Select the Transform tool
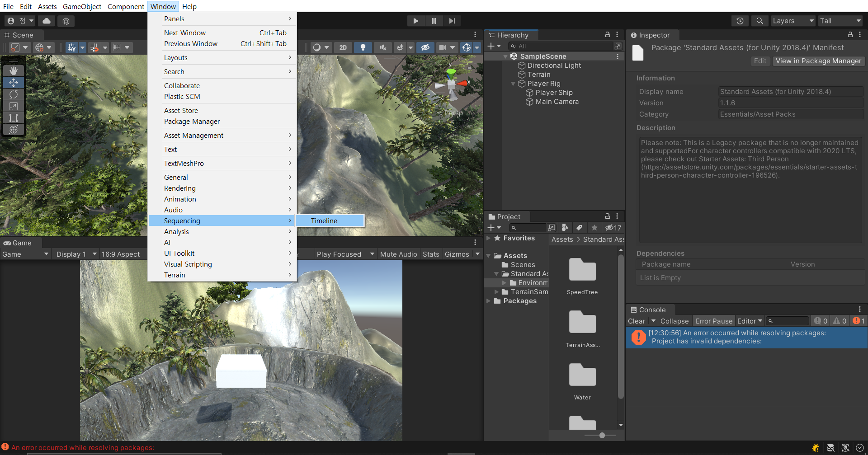Screen dimensions: 868x455 click(14, 130)
